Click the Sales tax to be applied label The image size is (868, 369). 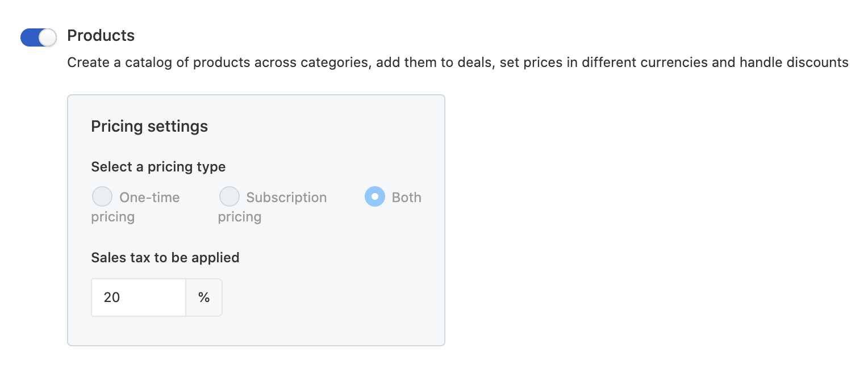[x=165, y=257]
